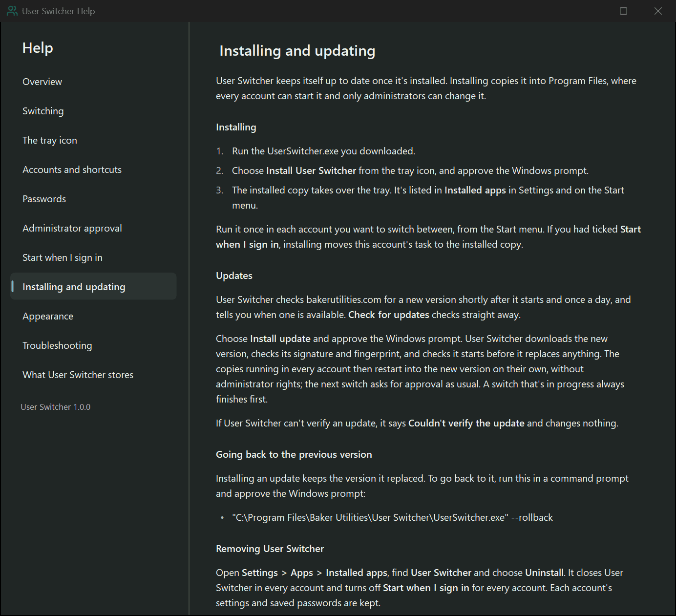Screen dimensions: 676x616
Task: Click the User Switcher Help window title
Action: click(59, 11)
